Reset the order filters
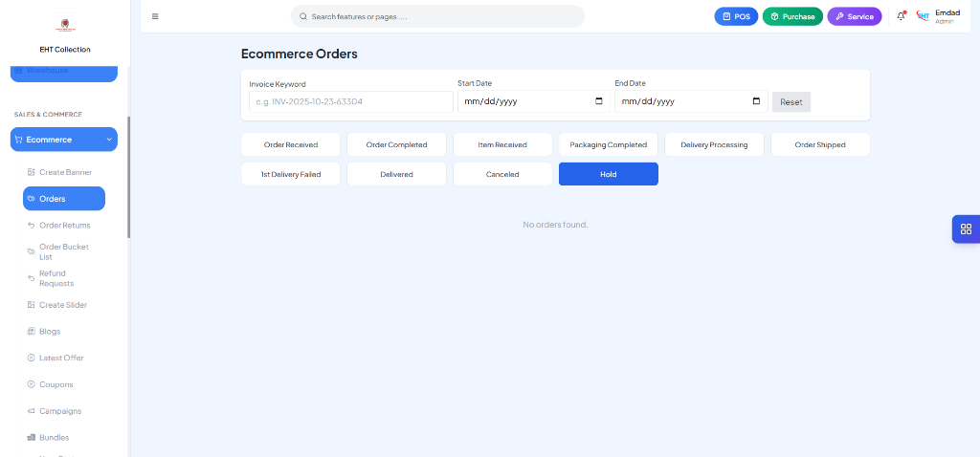Image resolution: width=980 pixels, height=457 pixels. [x=791, y=101]
